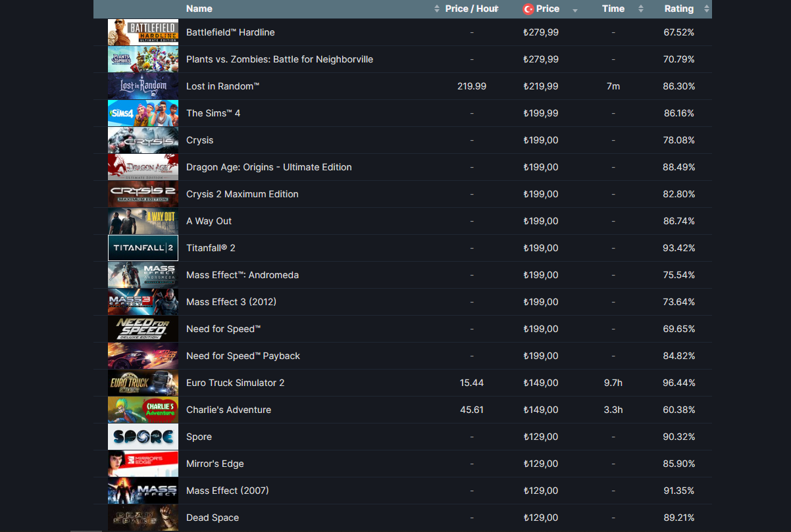Click the descending arrow beside Price header
The width and height of the screenshot is (791, 532).
coord(575,11)
